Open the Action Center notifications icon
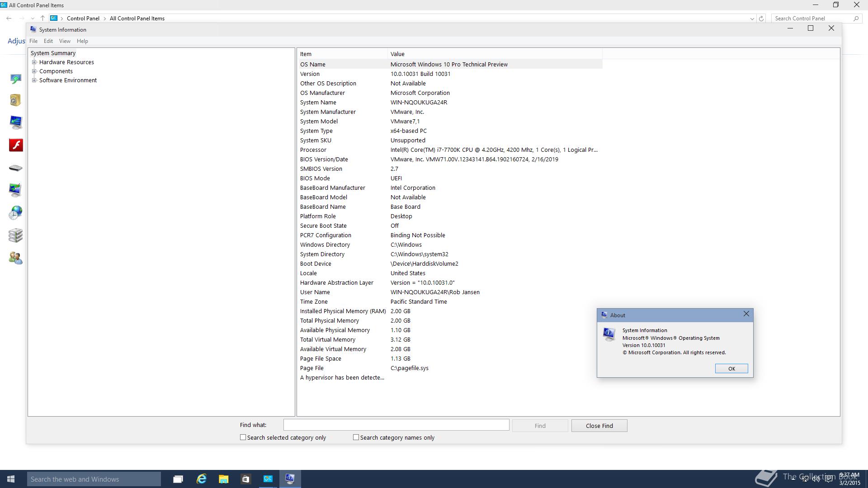 click(x=829, y=479)
